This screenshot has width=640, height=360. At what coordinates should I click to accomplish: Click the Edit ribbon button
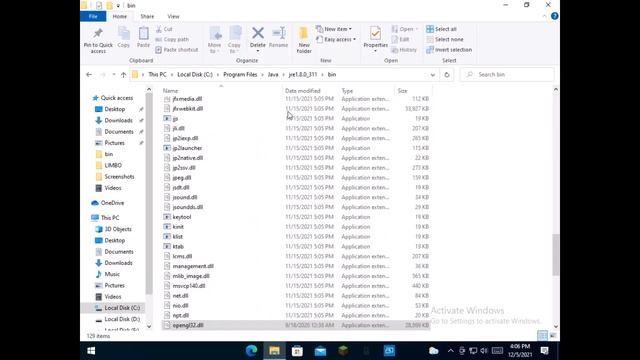pyautogui.click(x=400, y=40)
